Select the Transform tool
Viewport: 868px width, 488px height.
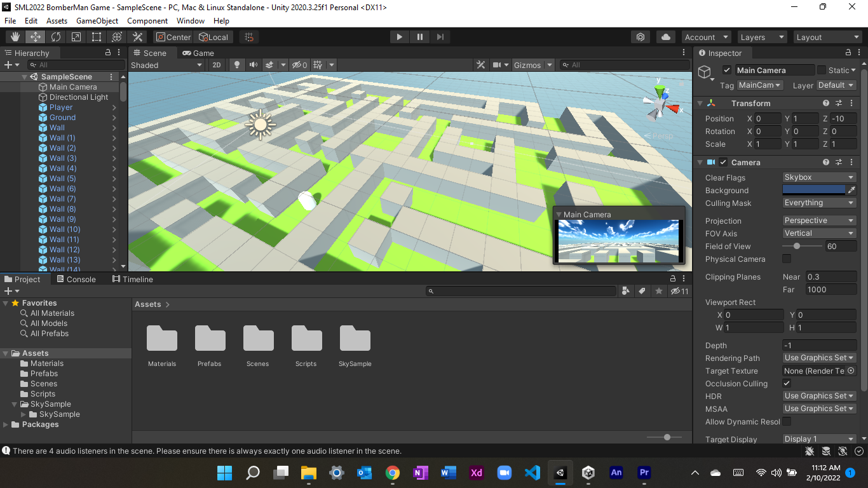click(x=117, y=37)
